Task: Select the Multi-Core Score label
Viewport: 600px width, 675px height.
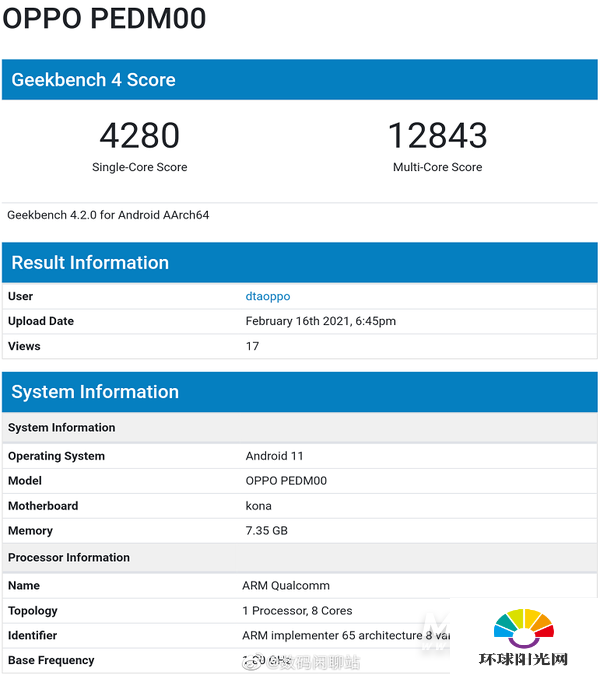Action: pos(437,167)
